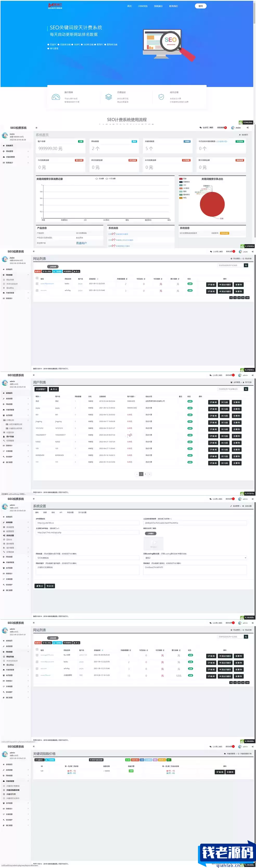Toggle 启用 status for user h2022
This screenshot has height=868, width=256.
pyautogui.click(x=190, y=442)
